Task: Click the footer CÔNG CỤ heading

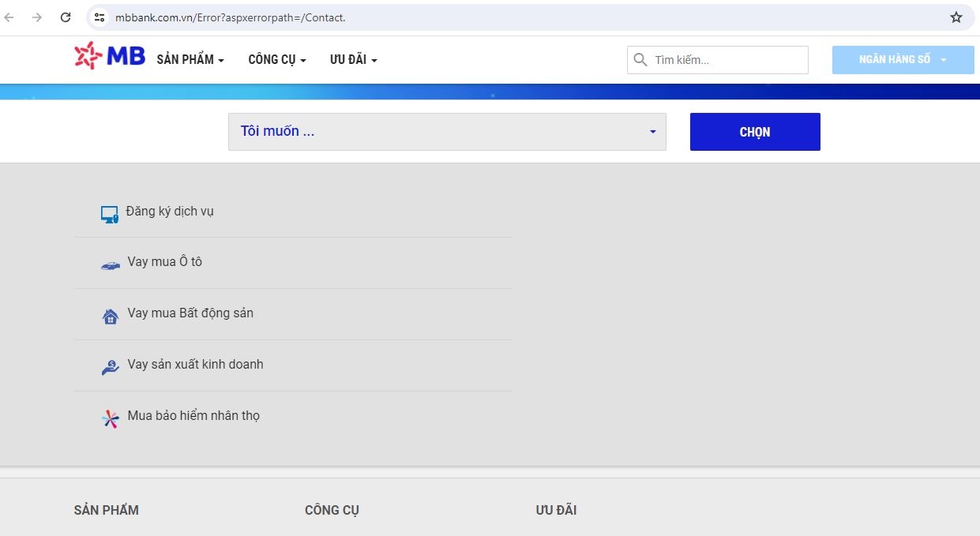Action: coord(332,510)
